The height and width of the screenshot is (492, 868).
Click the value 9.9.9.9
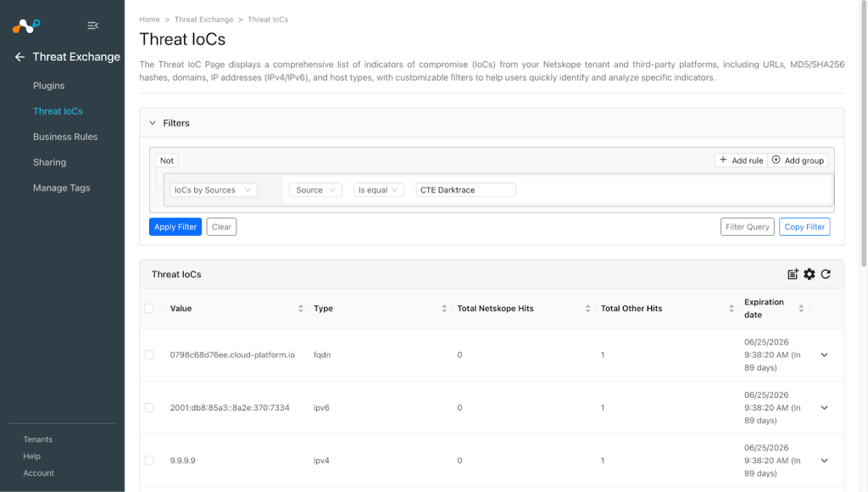183,461
